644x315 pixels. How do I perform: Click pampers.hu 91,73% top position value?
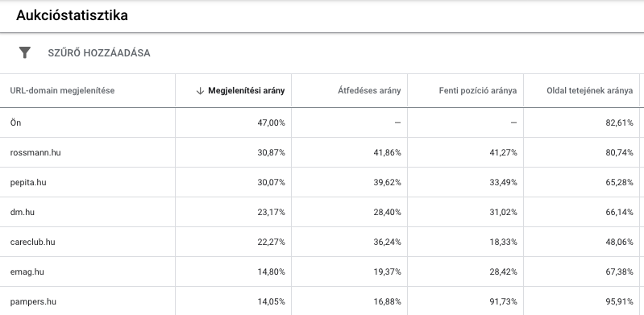click(503, 302)
